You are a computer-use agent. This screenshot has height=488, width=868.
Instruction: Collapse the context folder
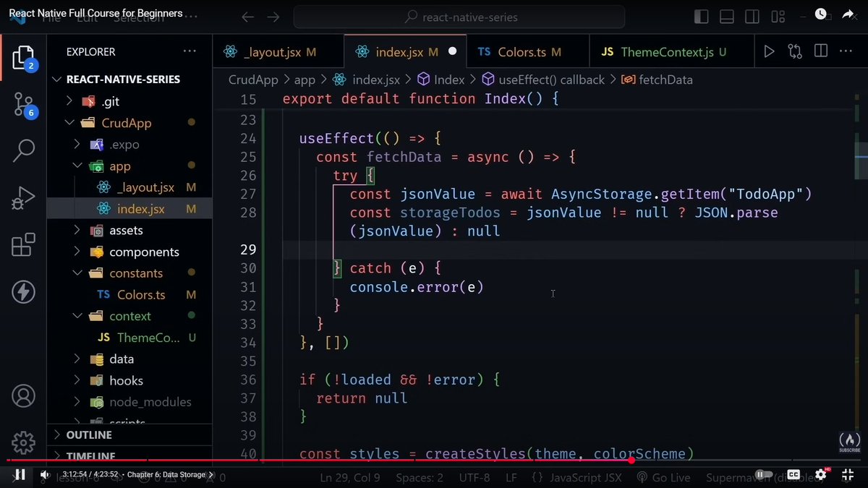point(129,316)
